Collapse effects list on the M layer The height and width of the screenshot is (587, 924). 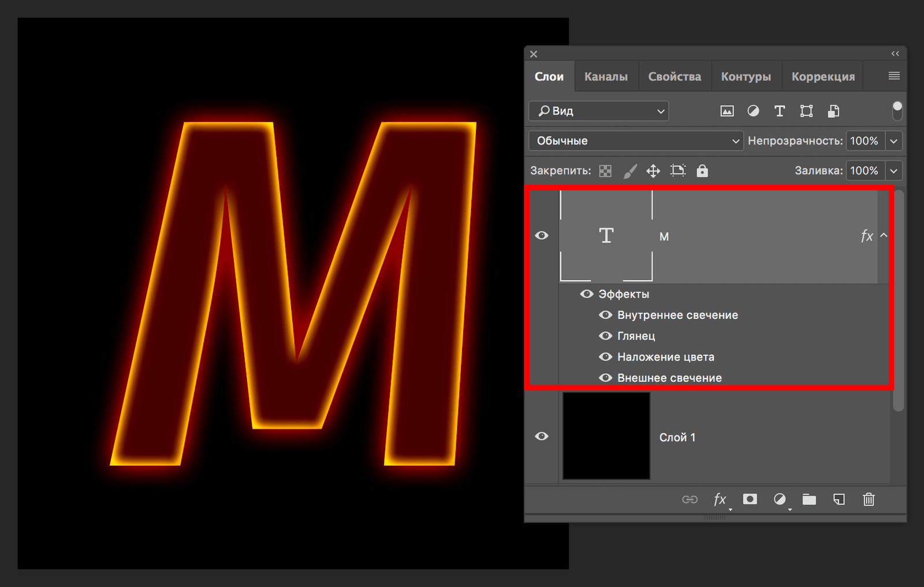point(884,236)
